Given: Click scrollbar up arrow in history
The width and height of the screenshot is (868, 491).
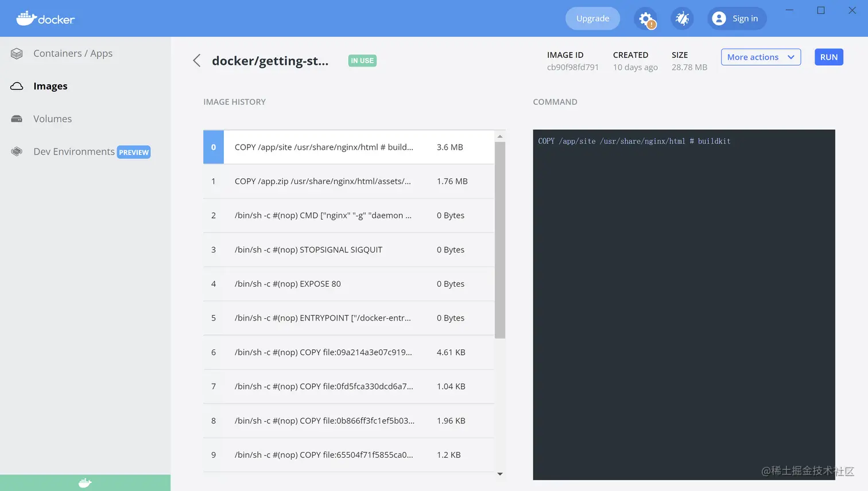Looking at the screenshot, I should pyautogui.click(x=500, y=137).
